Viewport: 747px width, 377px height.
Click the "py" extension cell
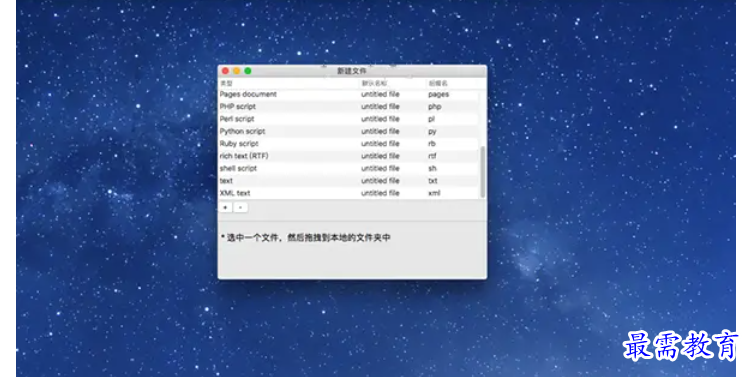(x=432, y=132)
